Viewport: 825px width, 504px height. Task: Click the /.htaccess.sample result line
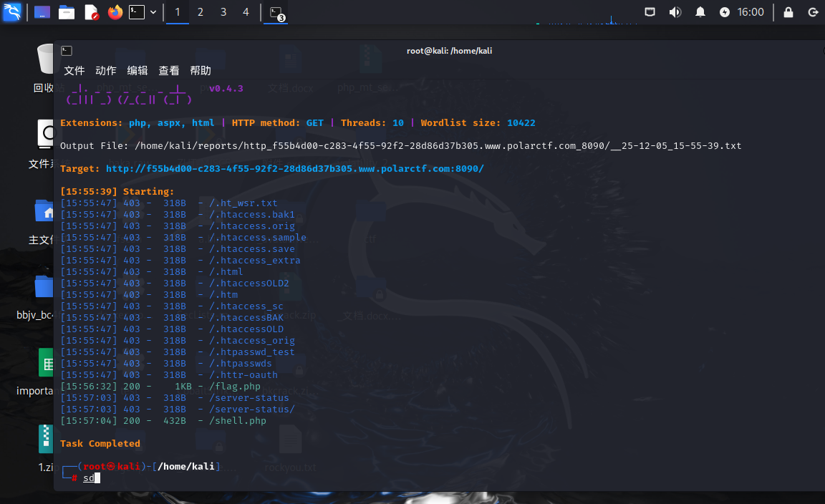tap(183, 237)
